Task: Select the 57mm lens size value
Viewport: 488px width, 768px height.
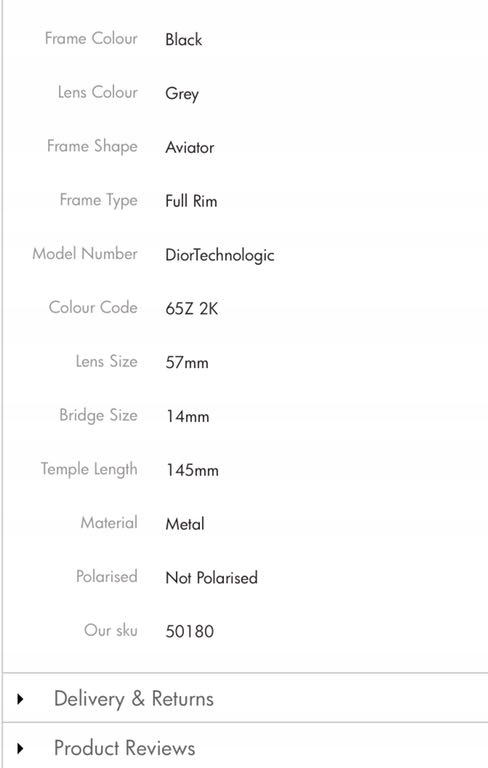Action: [187, 362]
